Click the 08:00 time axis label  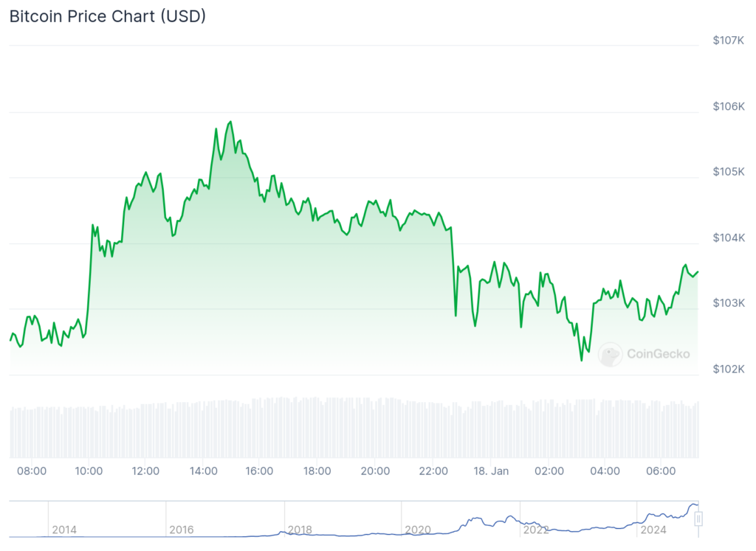32,471
